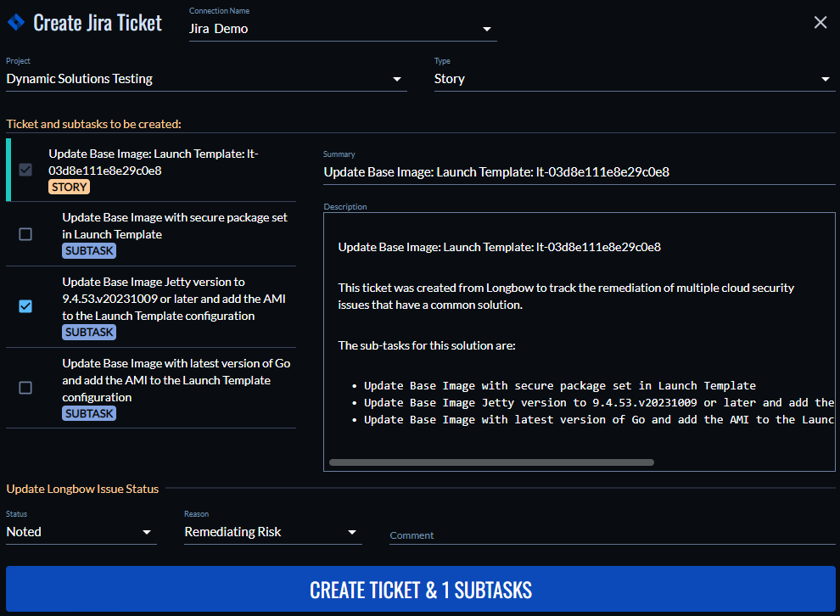Open the Type dropdown showing Story
The image size is (840, 616).
635,79
